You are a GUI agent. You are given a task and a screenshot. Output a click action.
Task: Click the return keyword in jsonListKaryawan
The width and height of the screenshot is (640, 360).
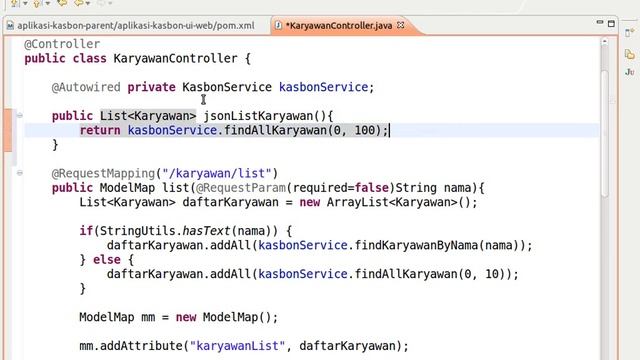coord(100,130)
